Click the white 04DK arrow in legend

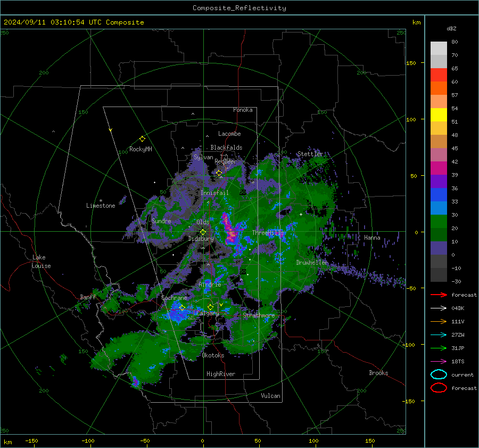(439, 308)
